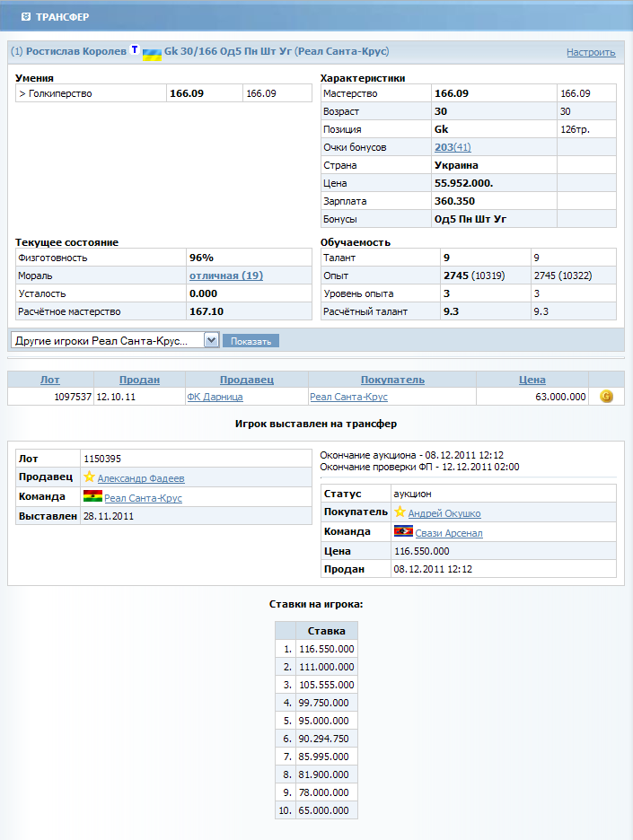Open the Настроить settings link

590,52
